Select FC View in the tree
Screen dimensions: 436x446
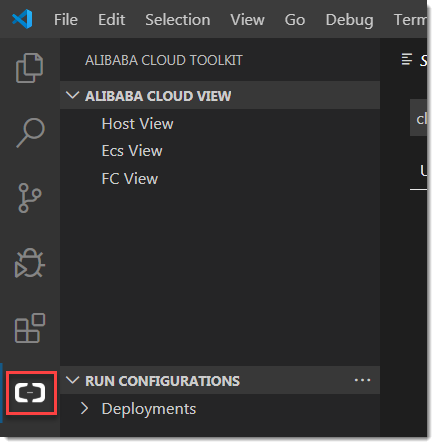pos(220,179)
